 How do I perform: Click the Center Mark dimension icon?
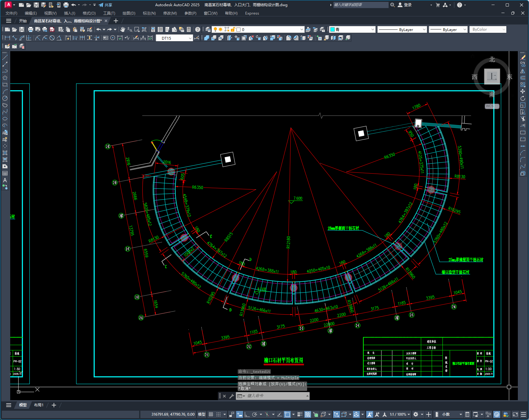click(113, 38)
